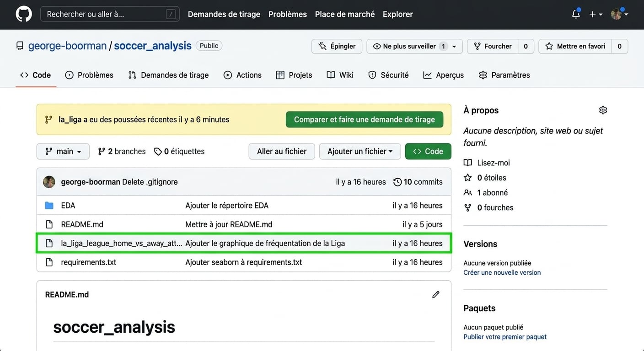Expand the watch options dropdown arrow
Image resolution: width=644 pixels, height=351 pixels.
pos(455,46)
